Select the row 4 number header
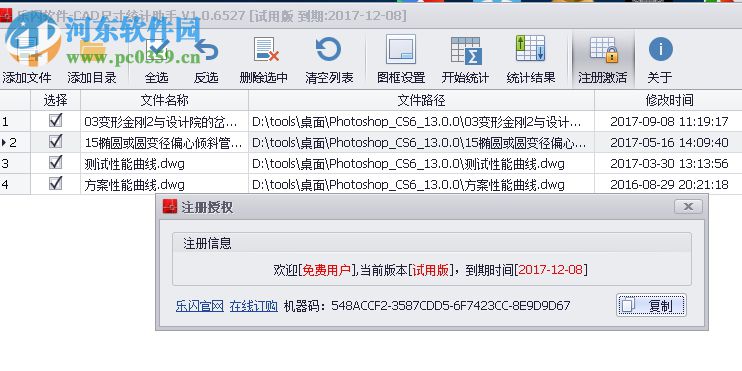 tap(15, 184)
